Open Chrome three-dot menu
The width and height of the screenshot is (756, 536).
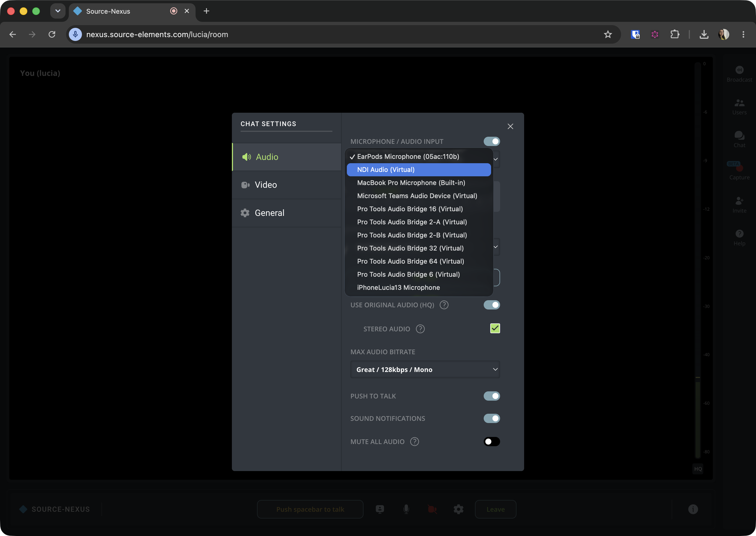743,34
